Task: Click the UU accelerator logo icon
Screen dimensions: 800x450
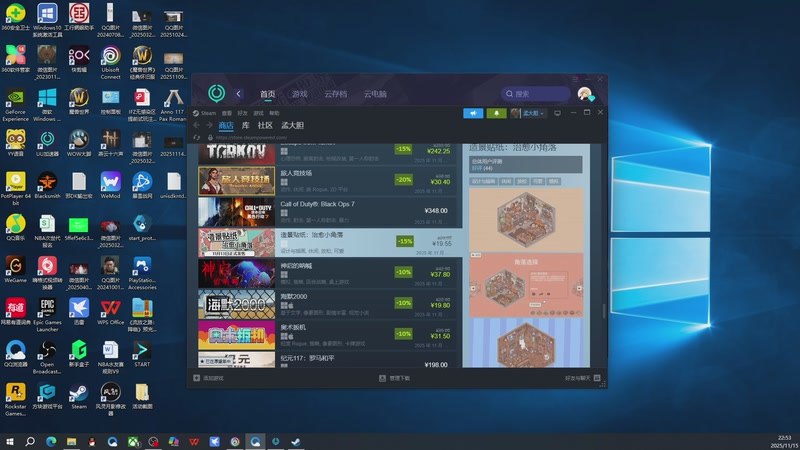Action: pyautogui.click(x=216, y=93)
